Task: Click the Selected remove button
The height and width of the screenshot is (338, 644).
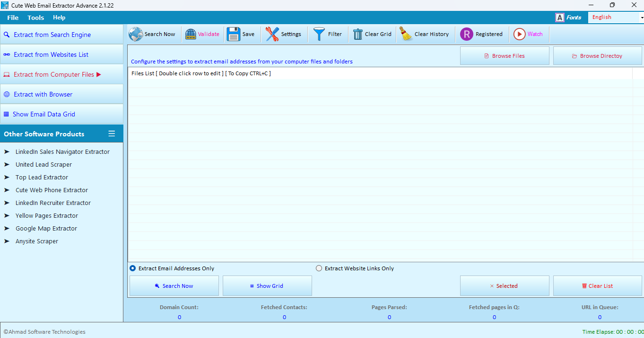Action: pos(505,286)
